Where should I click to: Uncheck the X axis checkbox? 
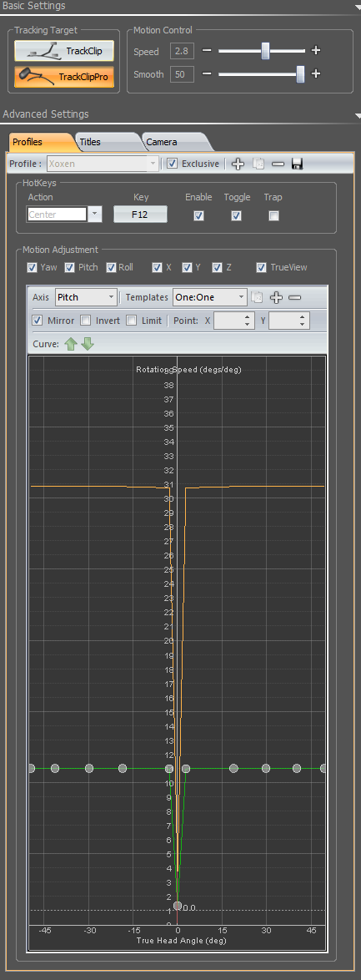(158, 267)
